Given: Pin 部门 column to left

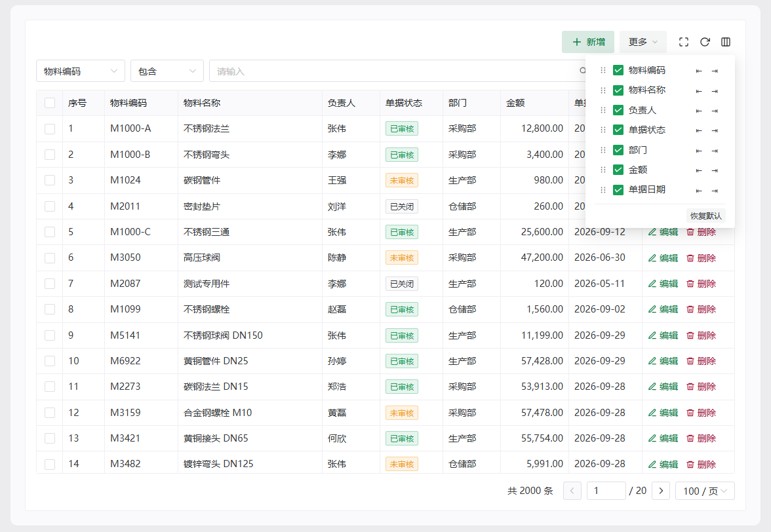Looking at the screenshot, I should [x=699, y=151].
